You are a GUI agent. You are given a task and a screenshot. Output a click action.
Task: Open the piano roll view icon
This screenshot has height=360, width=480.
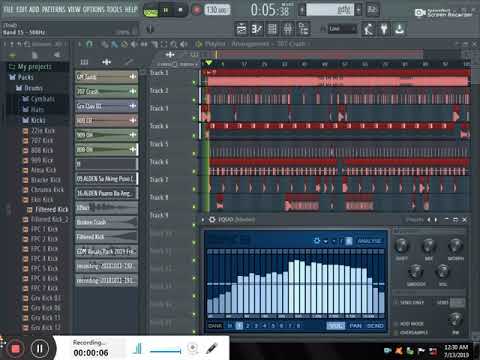[257, 29]
